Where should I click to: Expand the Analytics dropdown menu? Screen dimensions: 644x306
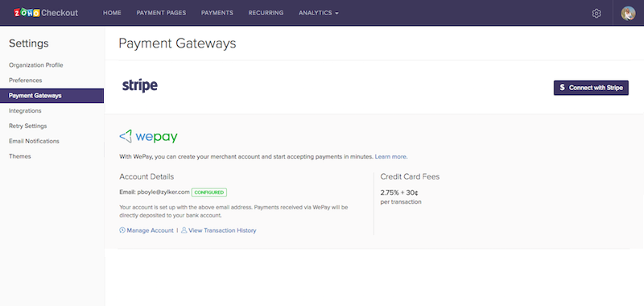319,13
